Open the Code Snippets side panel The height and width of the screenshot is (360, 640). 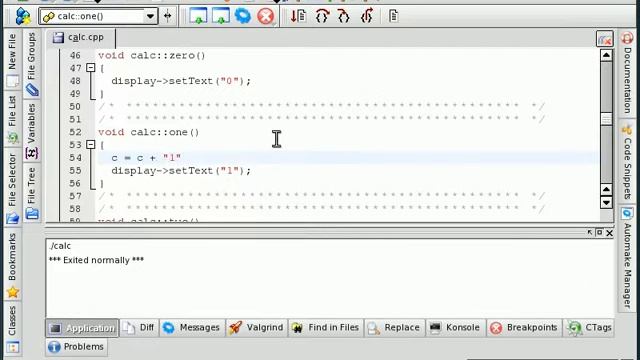click(627, 162)
